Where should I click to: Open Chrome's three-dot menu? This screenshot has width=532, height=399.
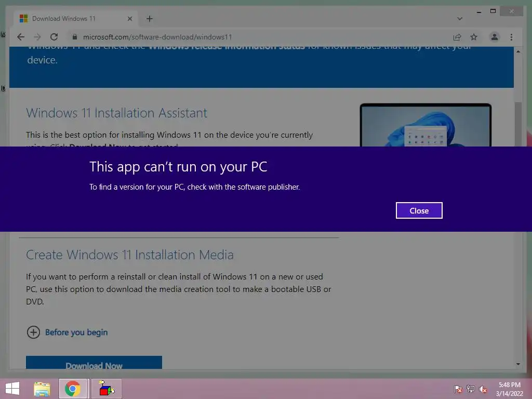pyautogui.click(x=511, y=37)
